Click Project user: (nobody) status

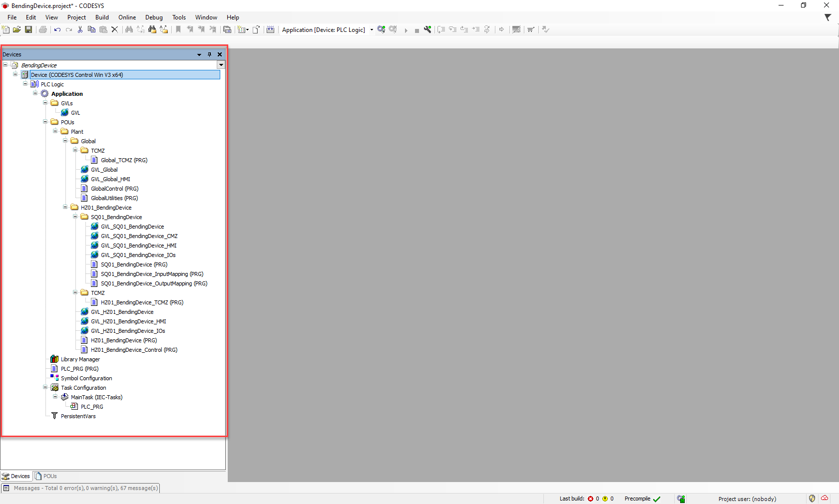(747, 499)
